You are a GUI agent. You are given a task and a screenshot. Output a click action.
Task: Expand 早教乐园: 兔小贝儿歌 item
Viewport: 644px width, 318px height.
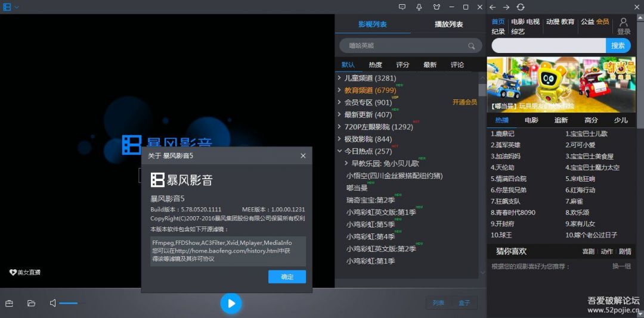(346, 163)
